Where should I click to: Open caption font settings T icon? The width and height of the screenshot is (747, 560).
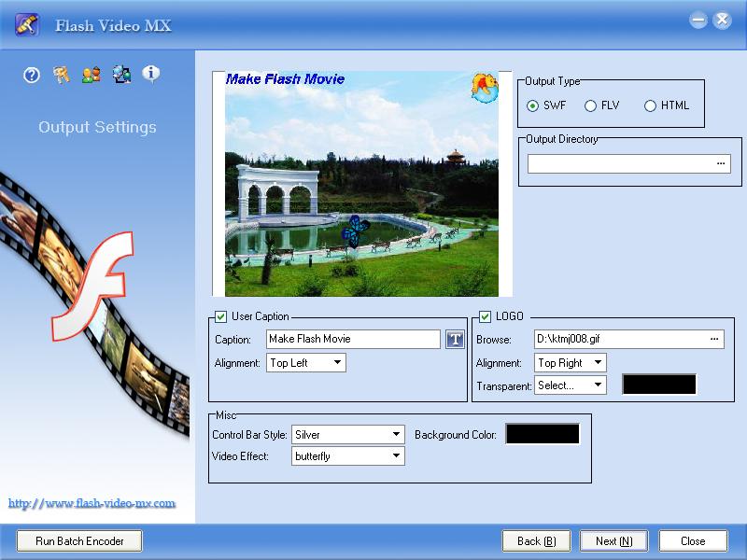[x=455, y=340]
